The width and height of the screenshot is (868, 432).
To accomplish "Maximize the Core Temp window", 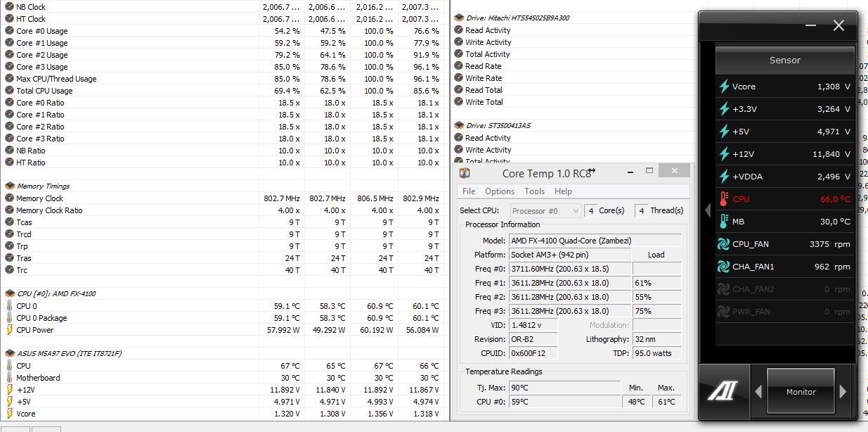I will pyautogui.click(x=649, y=171).
